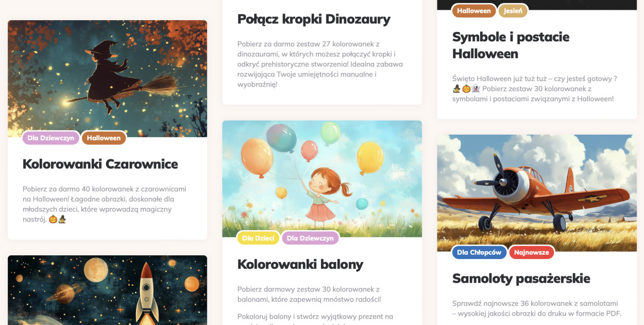Open the orange airplane picture
Image resolution: width=644 pixels, height=325 pixels.
pos(537,193)
